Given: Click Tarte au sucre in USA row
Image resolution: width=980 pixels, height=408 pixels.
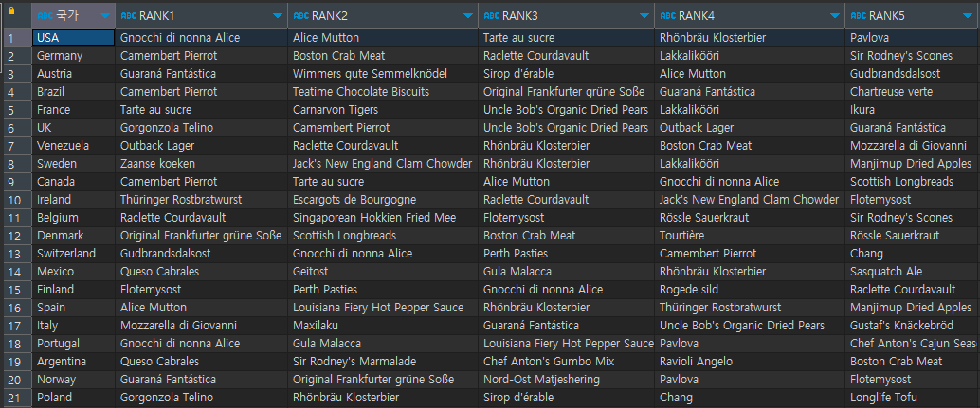Looking at the screenshot, I should tap(566, 38).
